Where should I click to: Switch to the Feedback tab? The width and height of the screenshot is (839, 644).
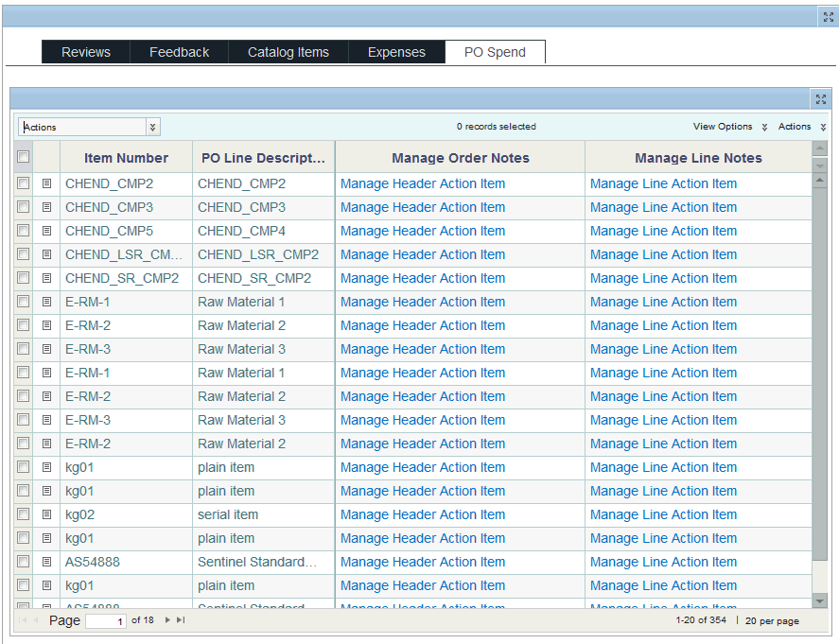click(x=180, y=52)
